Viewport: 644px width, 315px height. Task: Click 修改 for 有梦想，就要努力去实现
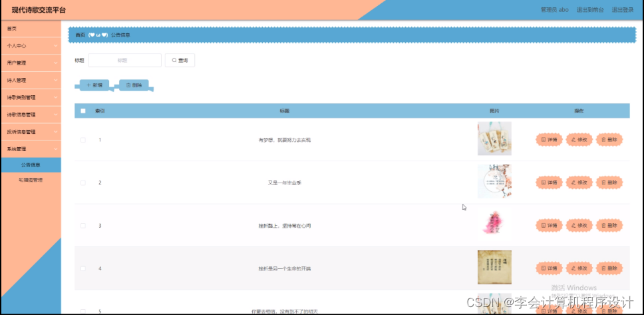579,140
